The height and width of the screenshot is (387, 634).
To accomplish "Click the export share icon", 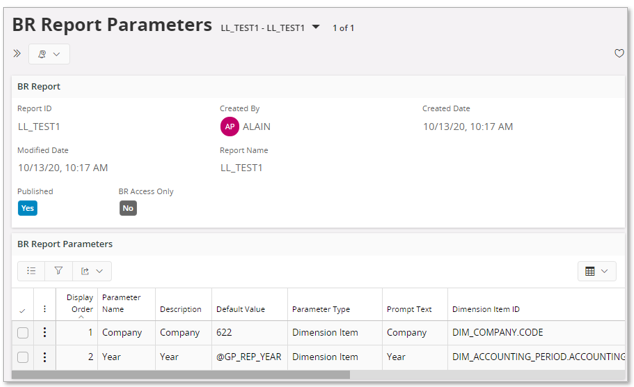I will pyautogui.click(x=85, y=271).
